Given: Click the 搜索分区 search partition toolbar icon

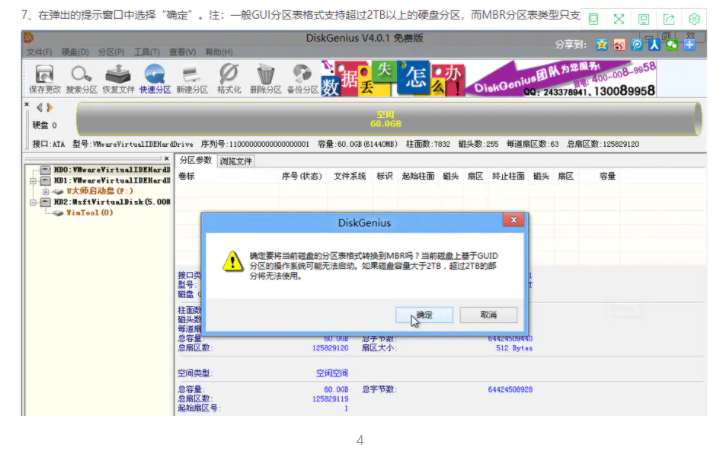Looking at the screenshot, I should (81, 79).
